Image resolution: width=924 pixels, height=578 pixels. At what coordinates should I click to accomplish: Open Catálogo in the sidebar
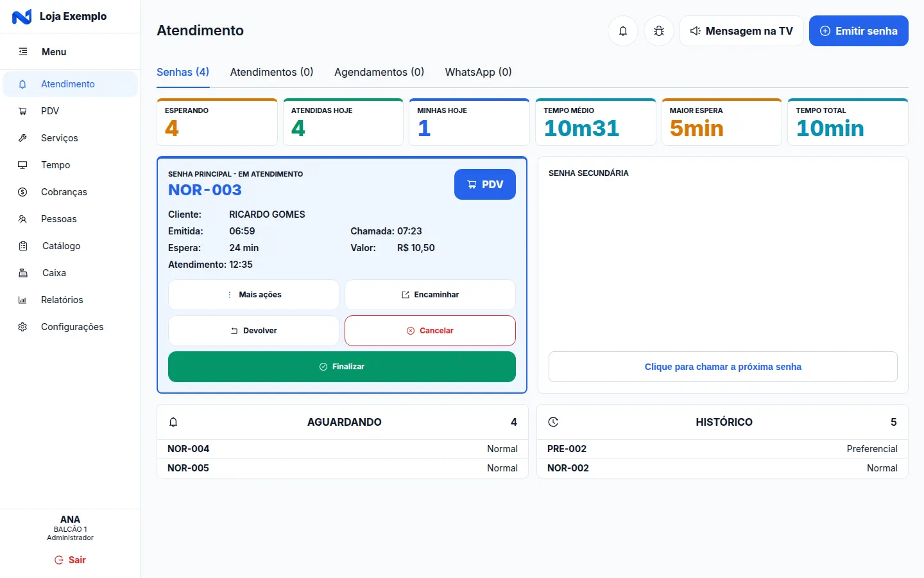click(71, 246)
